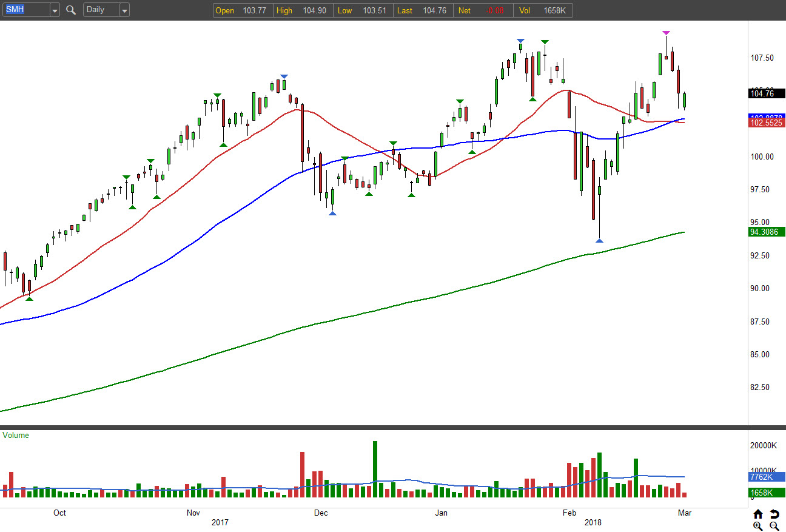Click the blue 7762K volume average tag
Image resolution: width=786 pixels, height=532 pixels.
pos(767,477)
